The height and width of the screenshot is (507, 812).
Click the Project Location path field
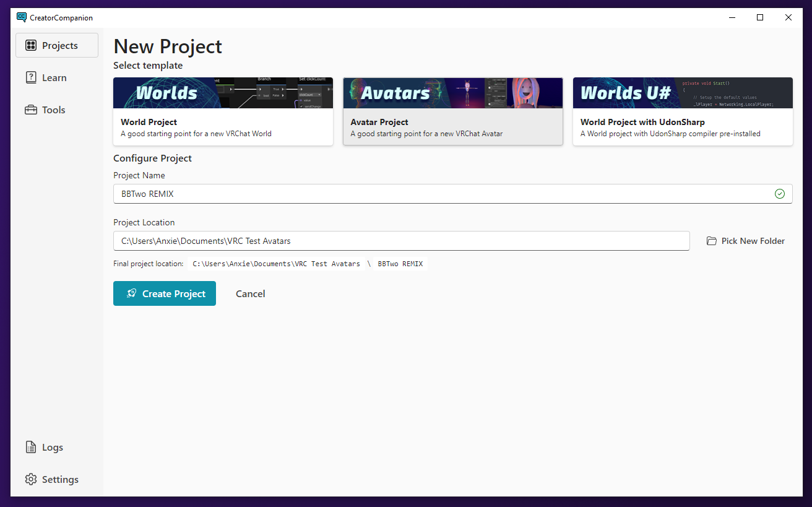pyautogui.click(x=371, y=240)
